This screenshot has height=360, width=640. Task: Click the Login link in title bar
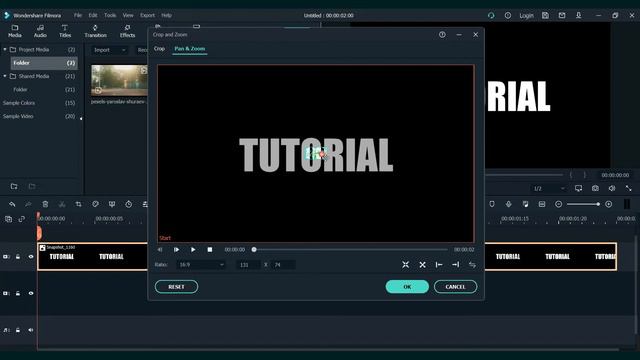526,16
